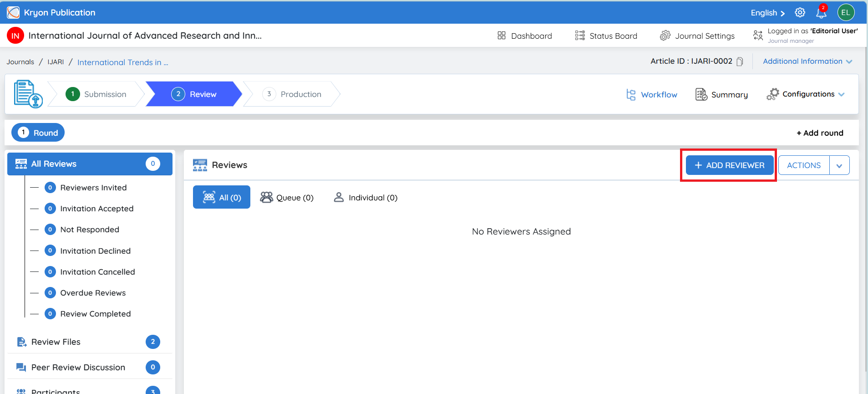This screenshot has width=868, height=394.
Task: Copy the Article ID with the clipboard icon
Action: click(x=740, y=61)
